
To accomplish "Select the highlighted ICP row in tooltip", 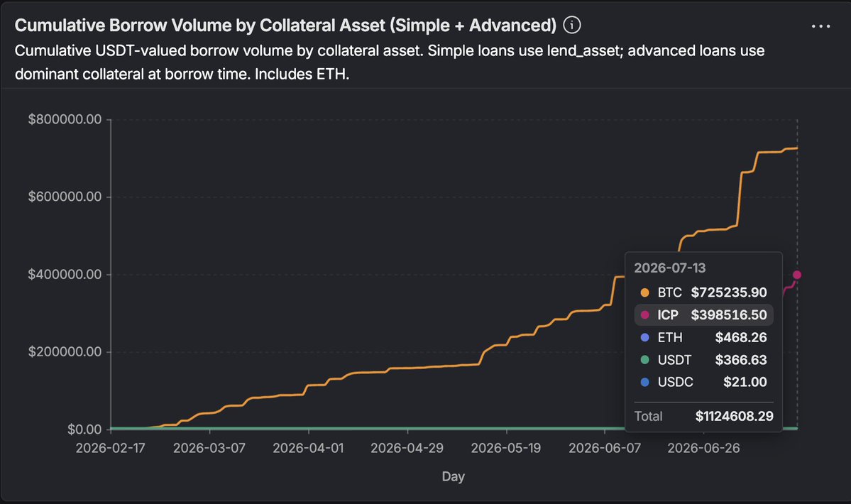I will 704,314.
